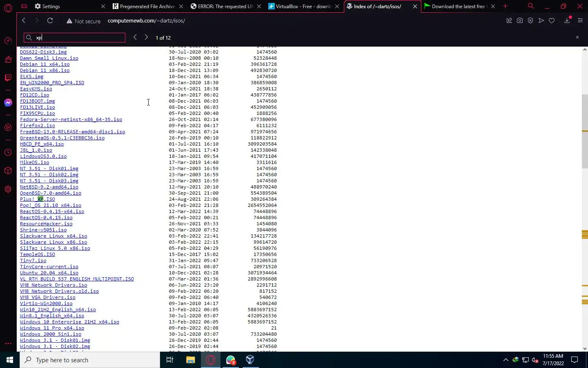The image size is (588, 368).
Task: Open EN_WIN2000_PRO_SP4.ISO link
Action: point(52,83)
